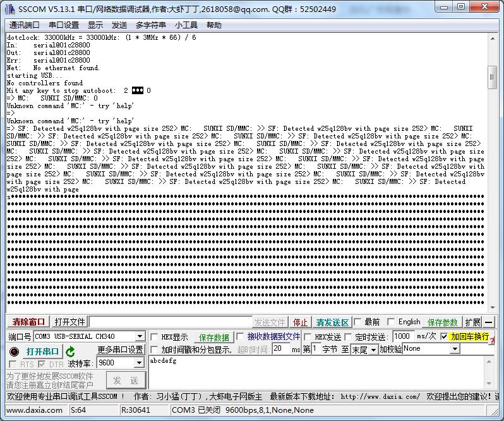504x421 pixels.
Task: Open the 显示 menu
Action: (95, 25)
